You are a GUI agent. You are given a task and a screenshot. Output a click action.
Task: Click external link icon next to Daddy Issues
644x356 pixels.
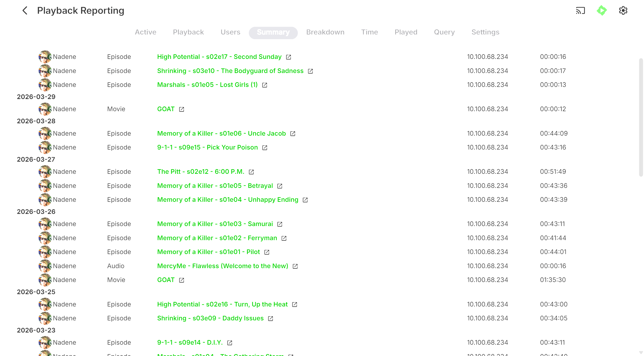click(270, 319)
